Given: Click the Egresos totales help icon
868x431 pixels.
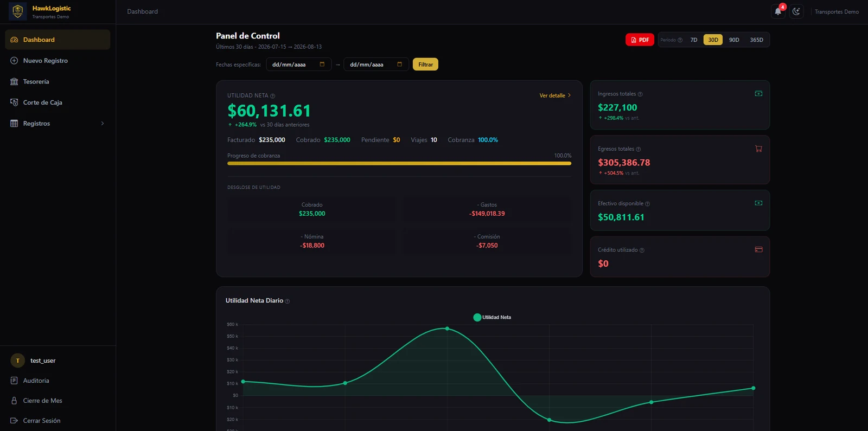Looking at the screenshot, I should click(638, 149).
